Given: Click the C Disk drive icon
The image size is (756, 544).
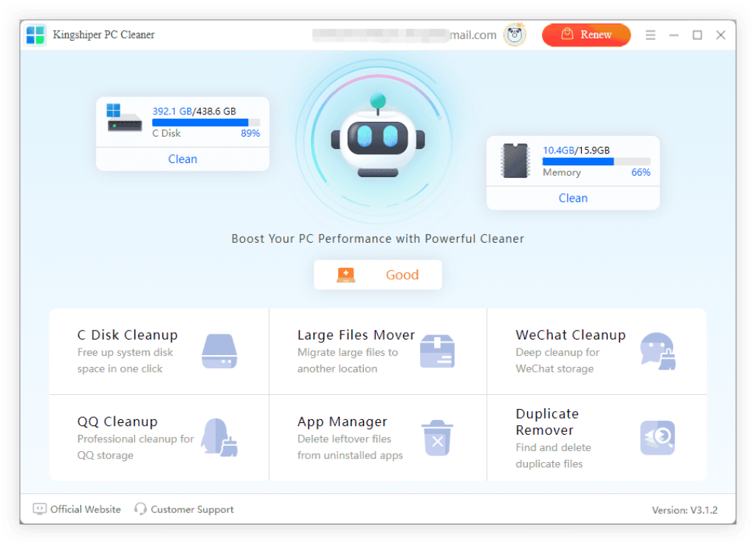Looking at the screenshot, I should [124, 117].
